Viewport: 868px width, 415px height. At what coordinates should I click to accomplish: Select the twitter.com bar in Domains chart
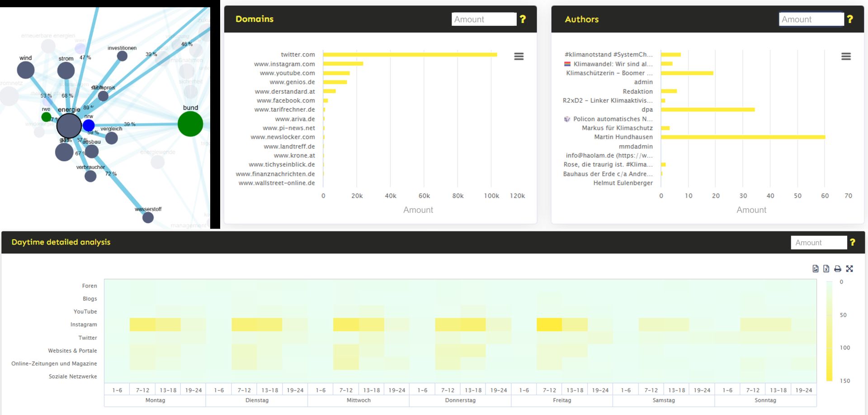click(x=407, y=54)
